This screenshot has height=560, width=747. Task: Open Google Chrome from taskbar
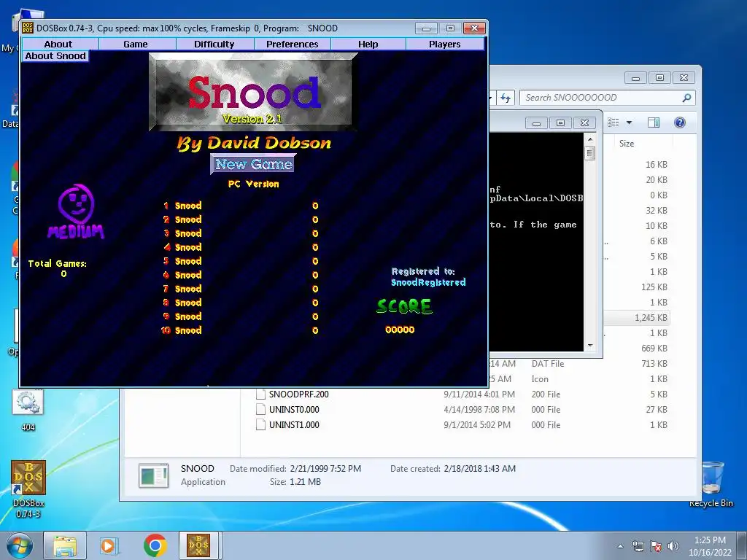coord(155,545)
